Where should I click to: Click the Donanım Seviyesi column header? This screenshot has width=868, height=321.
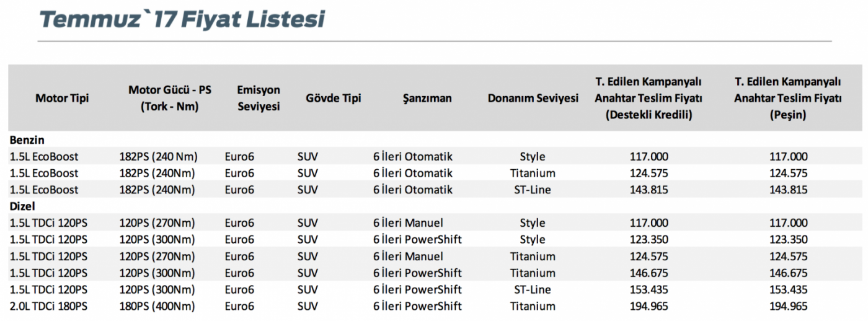[533, 98]
